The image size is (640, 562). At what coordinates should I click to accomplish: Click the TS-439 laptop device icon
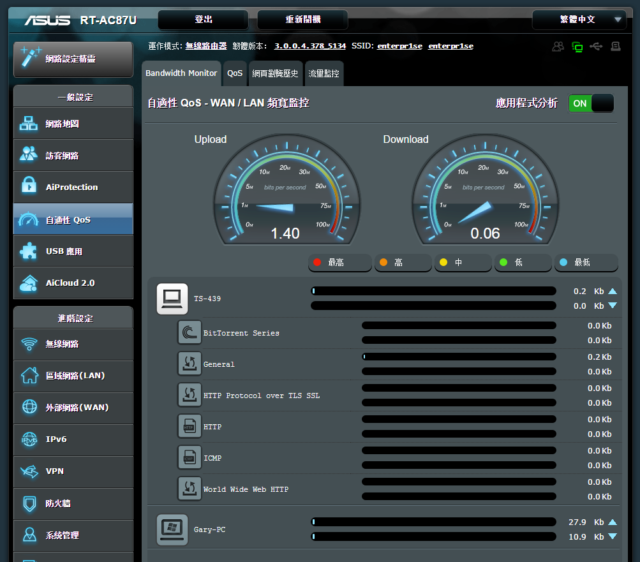point(172,298)
